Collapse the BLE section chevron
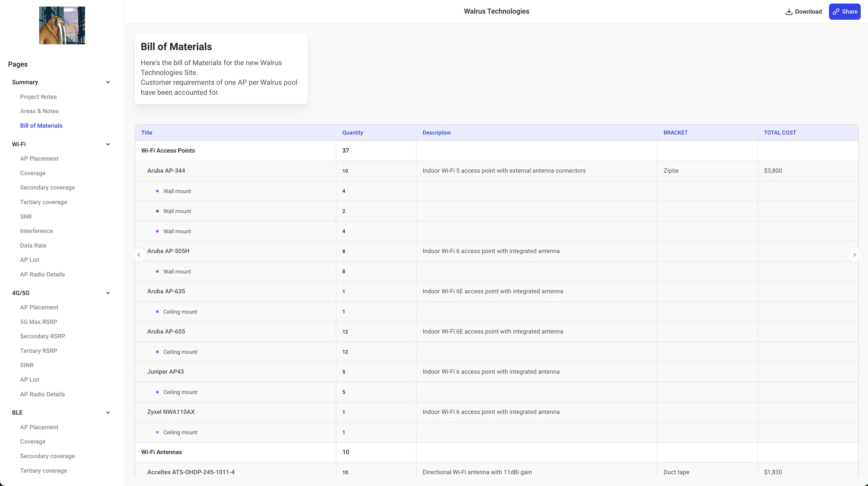This screenshot has width=868, height=486. point(108,413)
